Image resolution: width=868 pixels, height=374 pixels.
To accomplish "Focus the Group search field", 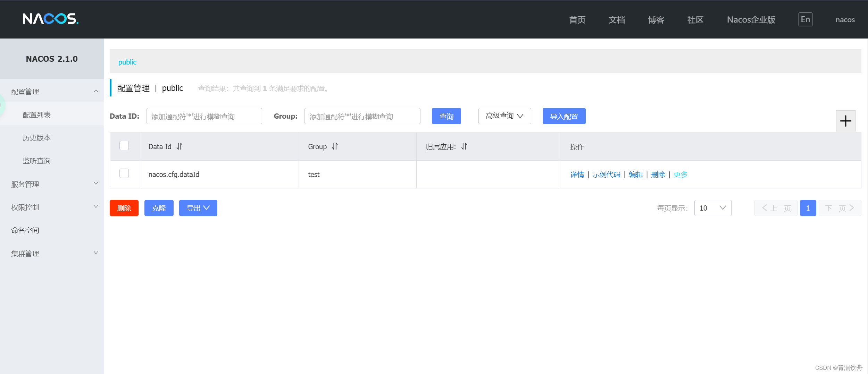I will pyautogui.click(x=362, y=116).
